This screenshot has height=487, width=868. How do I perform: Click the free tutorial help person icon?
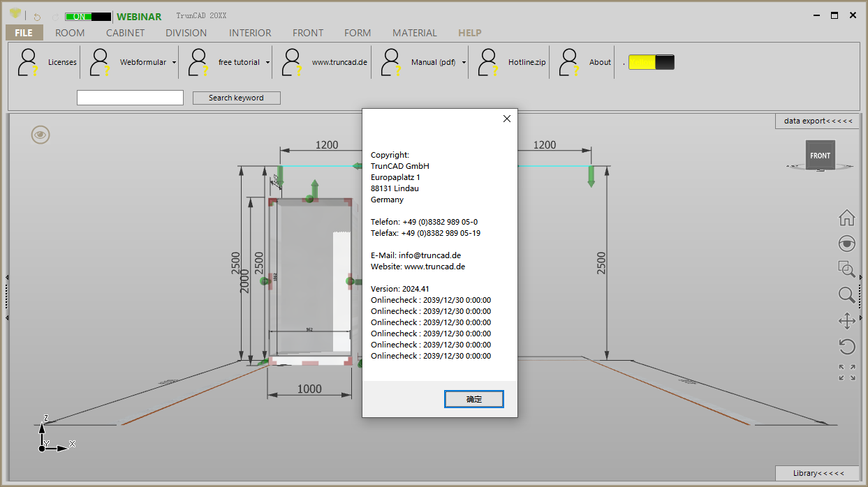click(199, 62)
